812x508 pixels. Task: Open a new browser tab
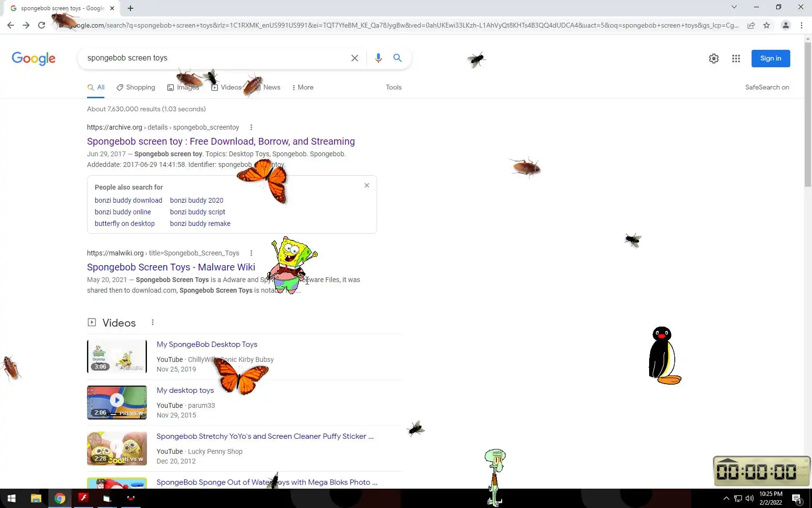(x=130, y=8)
